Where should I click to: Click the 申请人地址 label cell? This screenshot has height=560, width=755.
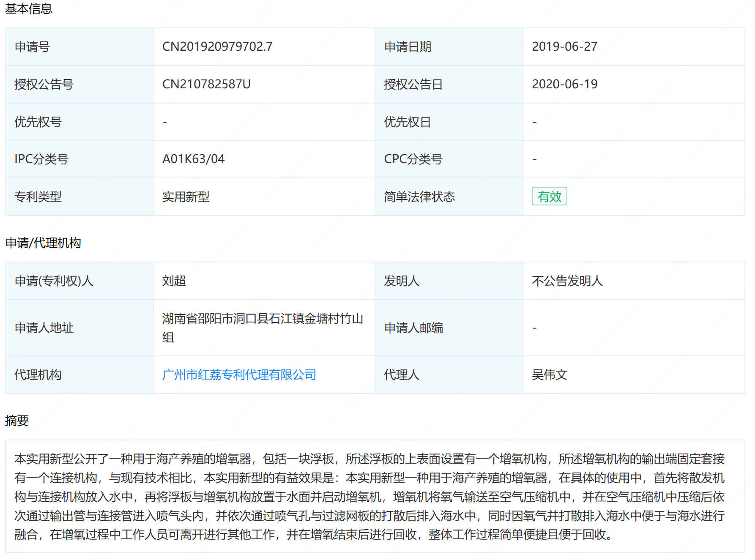79,328
